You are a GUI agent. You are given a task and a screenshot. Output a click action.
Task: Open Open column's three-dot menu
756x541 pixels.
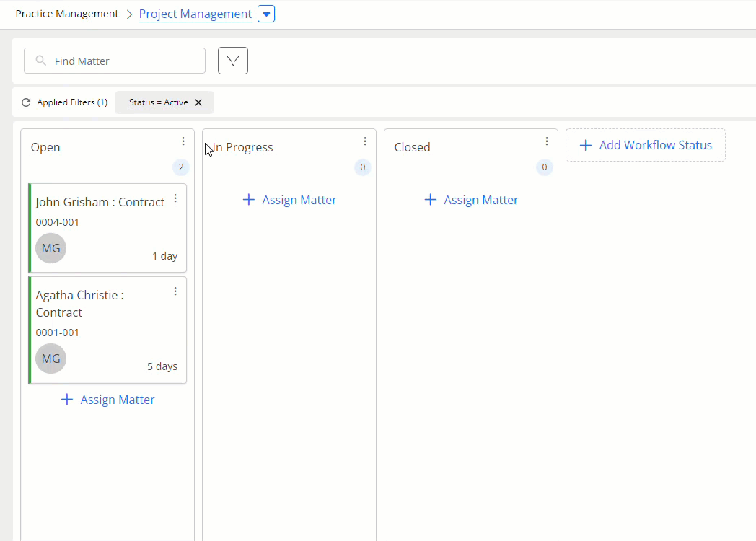click(183, 141)
